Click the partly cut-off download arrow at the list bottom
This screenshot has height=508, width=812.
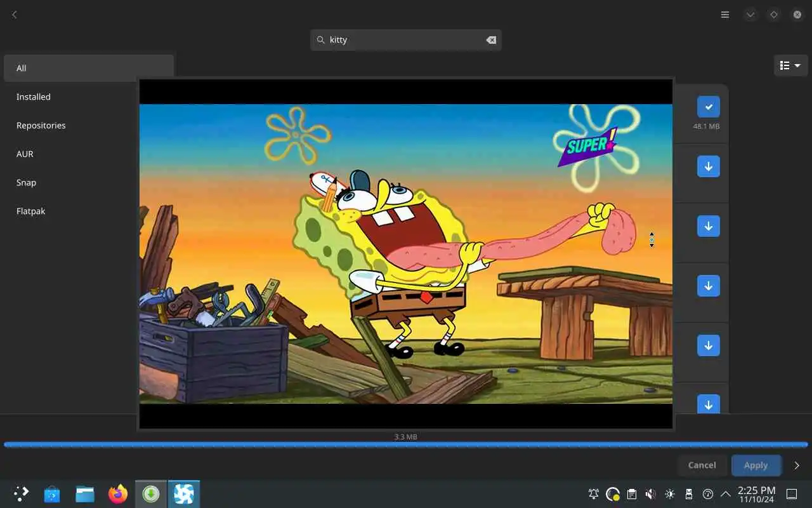click(709, 404)
